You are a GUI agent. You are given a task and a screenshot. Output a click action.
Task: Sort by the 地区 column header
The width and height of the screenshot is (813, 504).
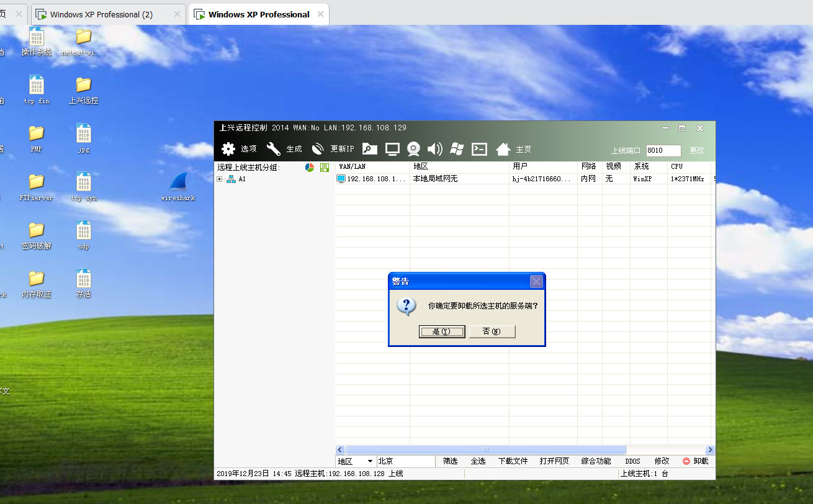[459, 167]
